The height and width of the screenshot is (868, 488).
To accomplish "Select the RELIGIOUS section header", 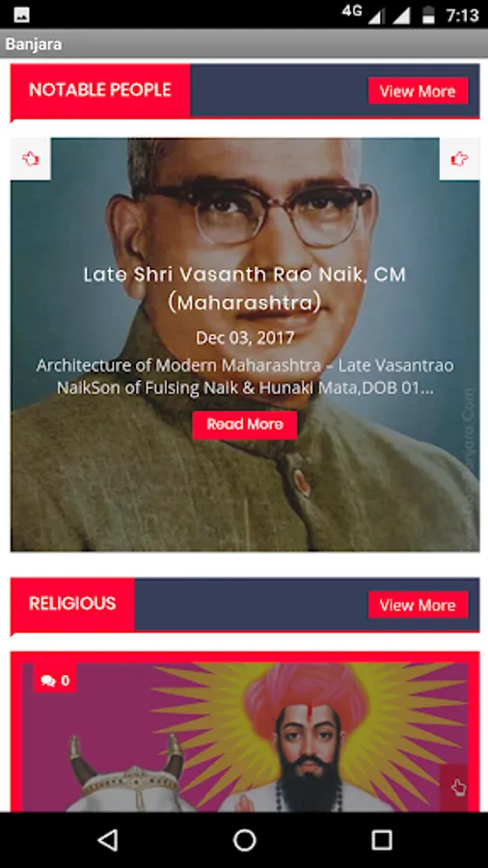I will click(72, 604).
